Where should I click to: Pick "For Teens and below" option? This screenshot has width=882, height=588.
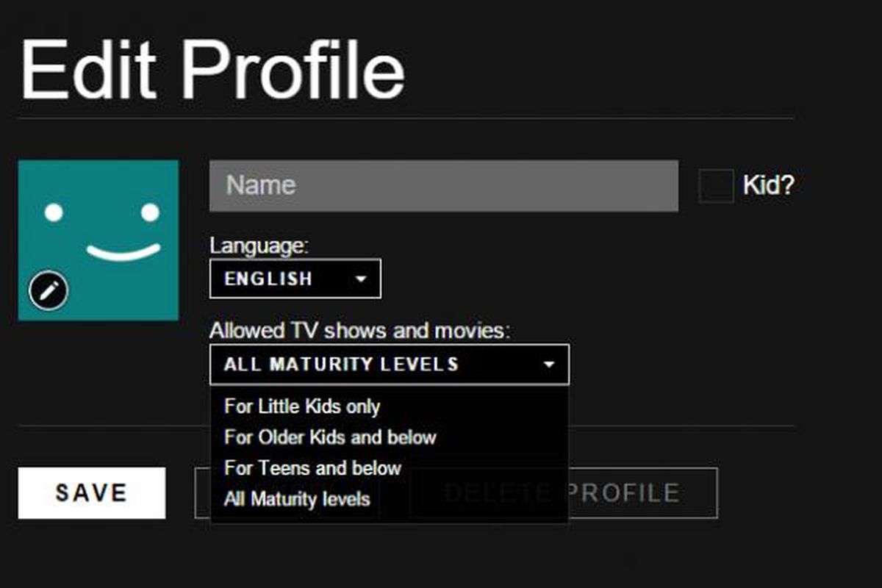click(313, 468)
